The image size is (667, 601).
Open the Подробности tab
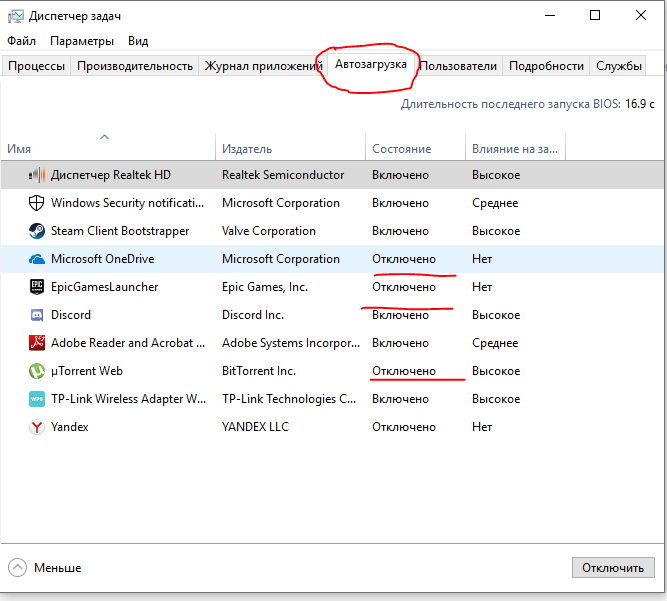coord(546,66)
